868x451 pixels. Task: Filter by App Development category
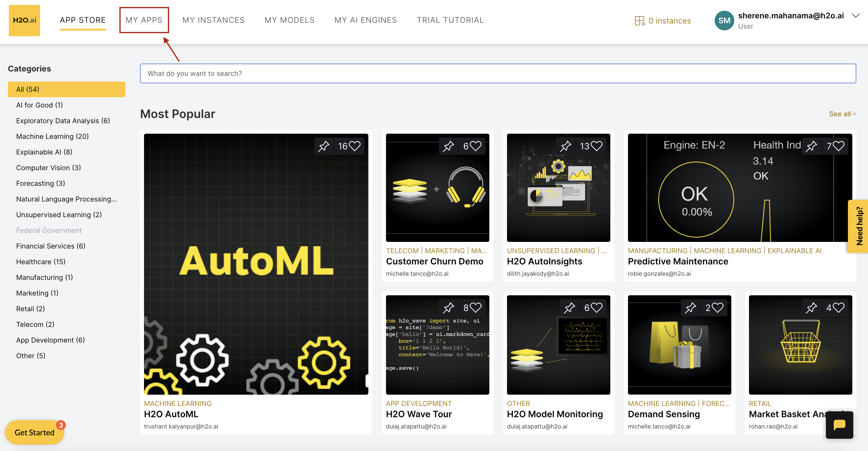click(50, 340)
